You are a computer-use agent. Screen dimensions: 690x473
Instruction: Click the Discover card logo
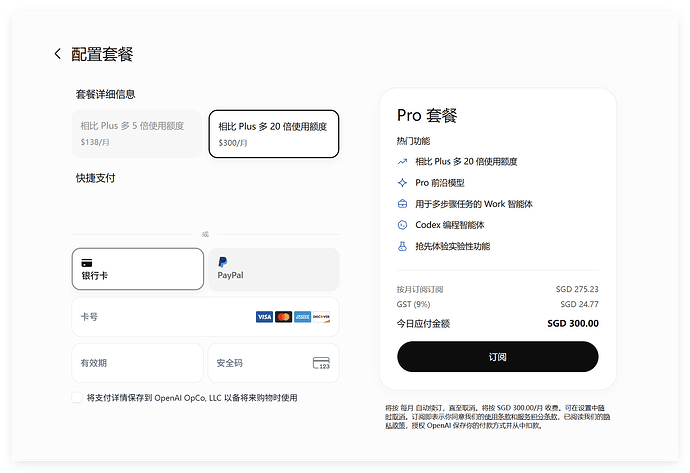321,317
